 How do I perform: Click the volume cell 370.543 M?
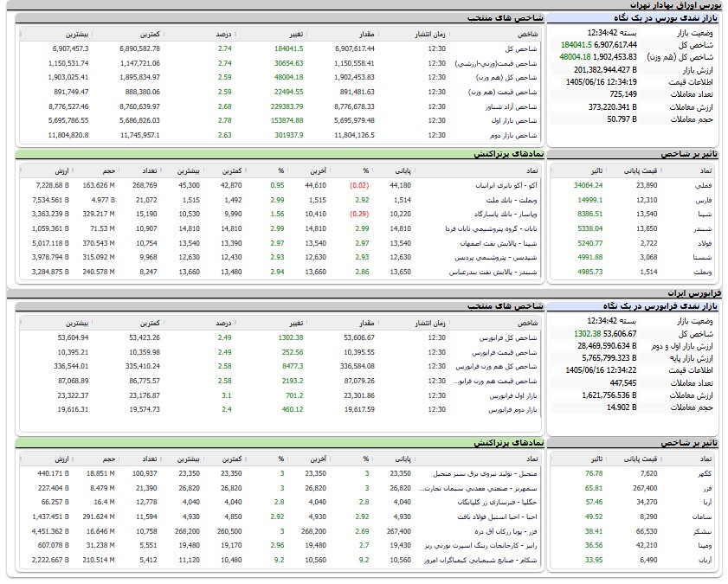(x=99, y=243)
